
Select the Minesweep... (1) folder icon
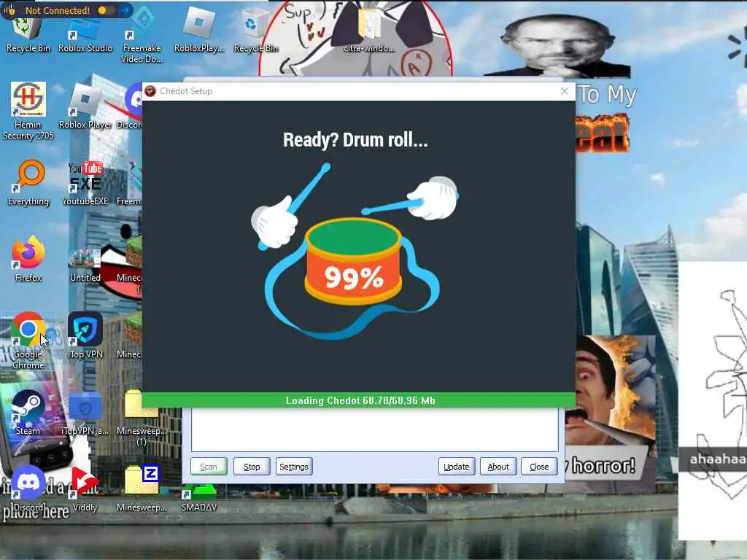tap(142, 419)
